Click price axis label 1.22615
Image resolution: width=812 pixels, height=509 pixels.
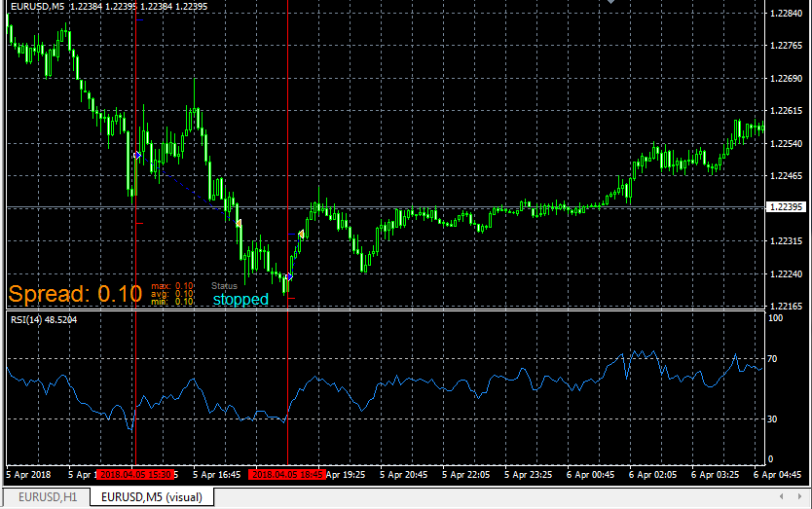click(786, 111)
